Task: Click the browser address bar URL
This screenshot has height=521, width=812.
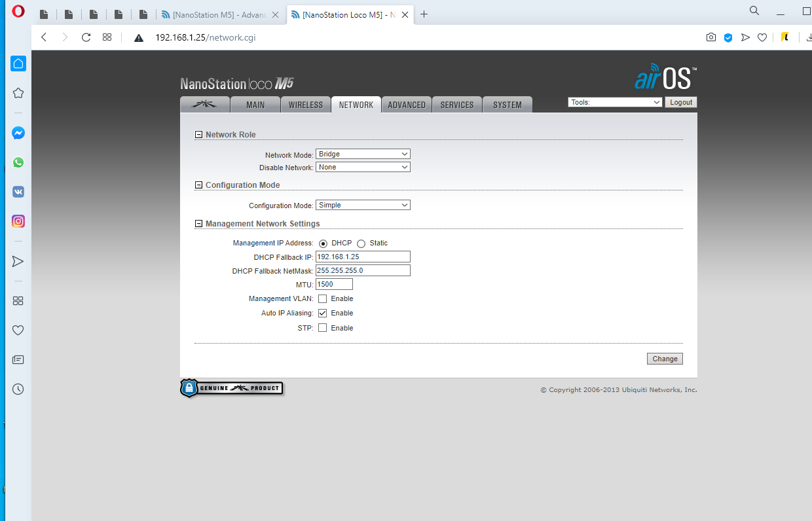Action: (x=205, y=37)
